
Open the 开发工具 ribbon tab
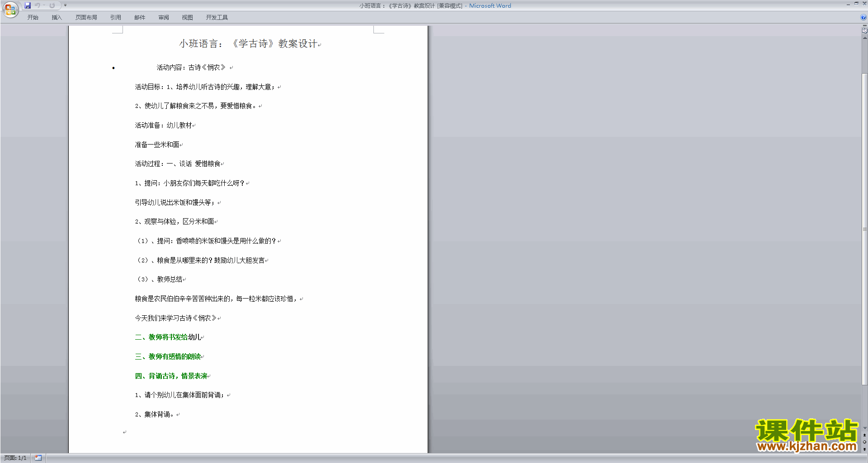coord(217,18)
